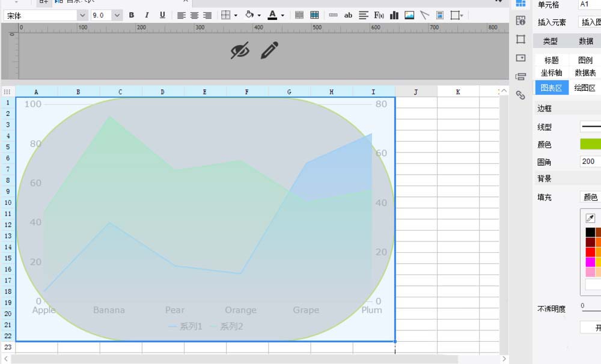This screenshot has width=601, height=364.
Task: Open widget settings panel icon
Action: (520, 58)
